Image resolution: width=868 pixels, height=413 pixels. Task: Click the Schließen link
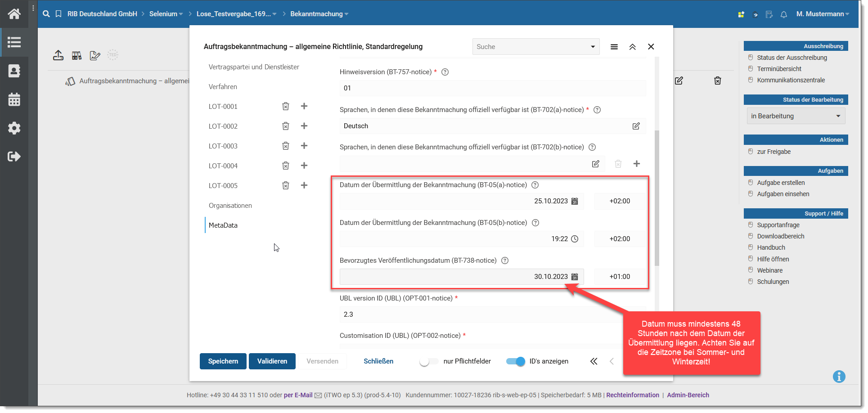click(x=378, y=361)
